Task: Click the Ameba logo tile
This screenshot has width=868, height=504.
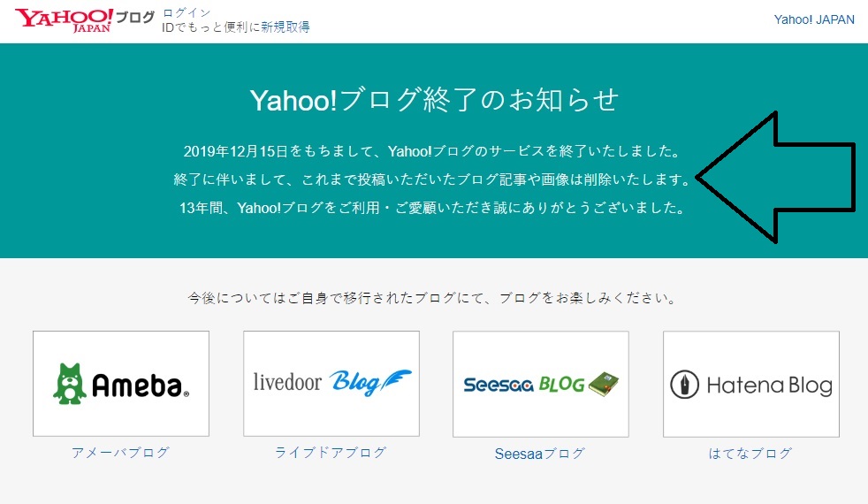Action: pyautogui.click(x=121, y=384)
